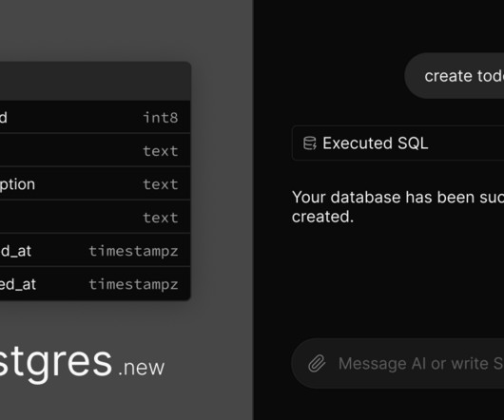This screenshot has width=504, height=420.
Task: Select the create todo chat message bubble
Action: (x=455, y=76)
